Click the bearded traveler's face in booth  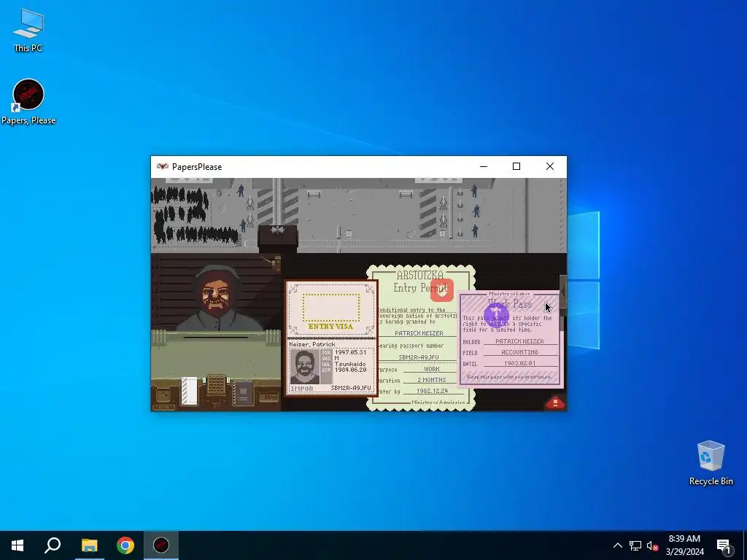[215, 295]
